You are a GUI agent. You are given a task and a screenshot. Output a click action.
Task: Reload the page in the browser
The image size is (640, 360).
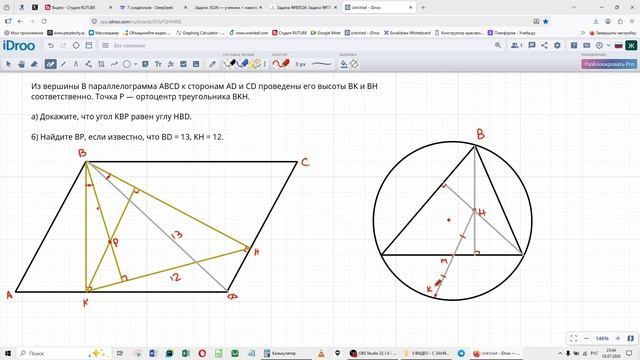point(44,21)
